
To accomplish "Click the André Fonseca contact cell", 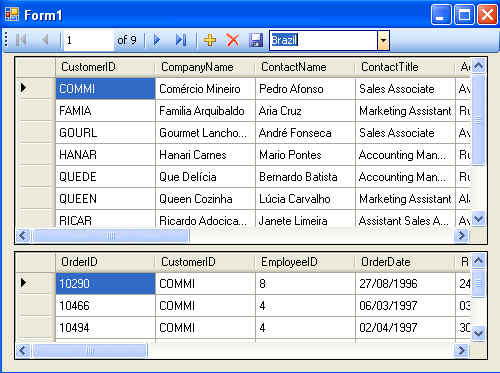I will pos(305,133).
